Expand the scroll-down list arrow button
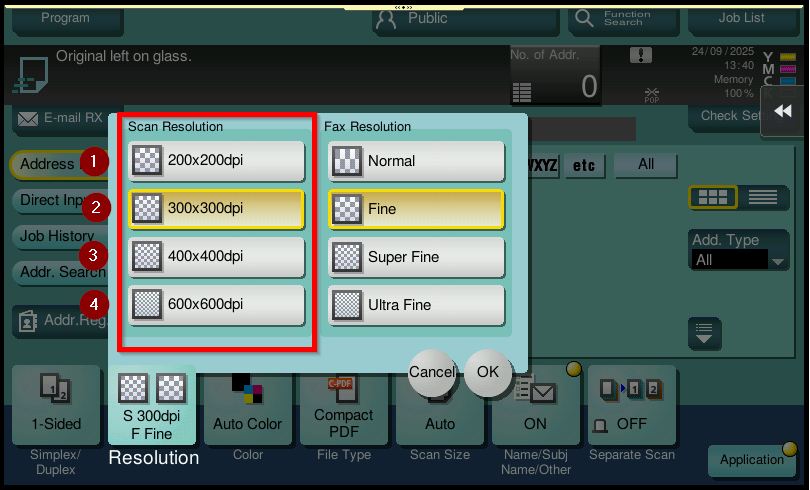Screen dimensions: 810x490 tap(707, 333)
